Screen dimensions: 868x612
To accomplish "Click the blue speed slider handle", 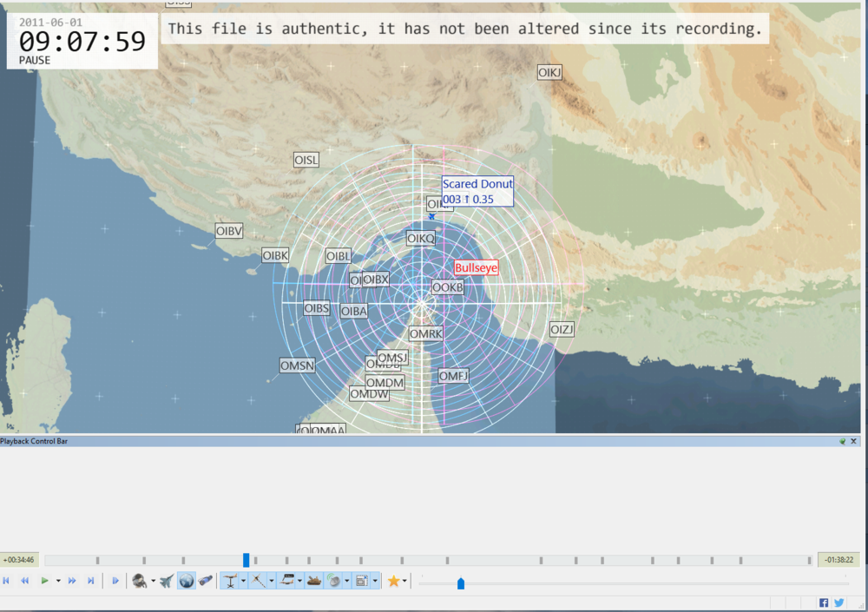I will pyautogui.click(x=461, y=584).
